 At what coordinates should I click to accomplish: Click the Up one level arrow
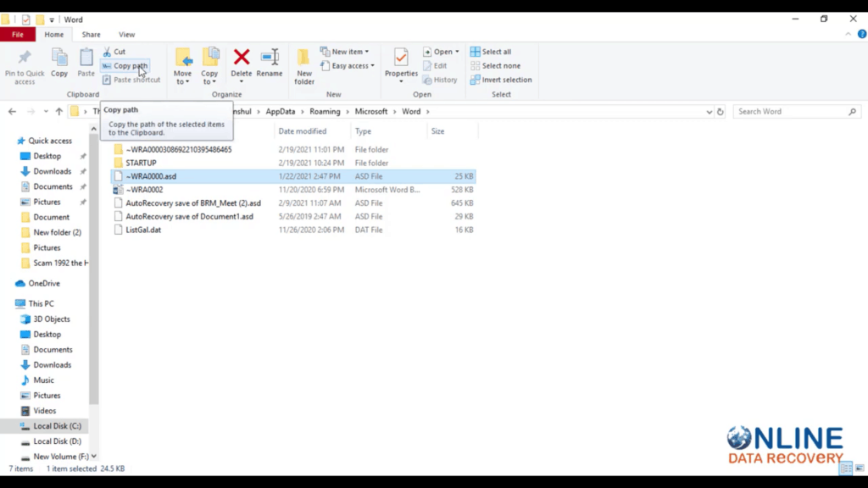point(59,111)
